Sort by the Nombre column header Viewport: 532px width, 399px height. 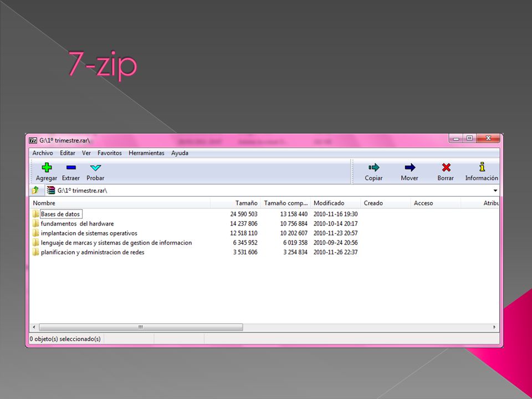pos(120,203)
